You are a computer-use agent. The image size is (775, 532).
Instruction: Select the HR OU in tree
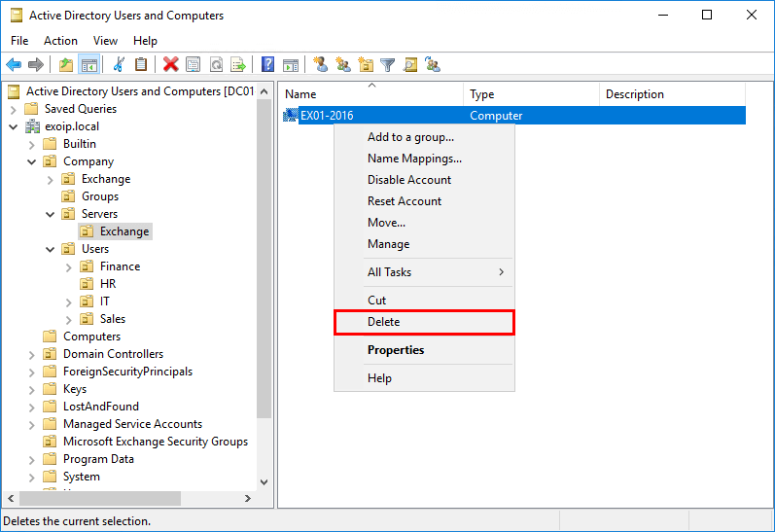(x=108, y=284)
